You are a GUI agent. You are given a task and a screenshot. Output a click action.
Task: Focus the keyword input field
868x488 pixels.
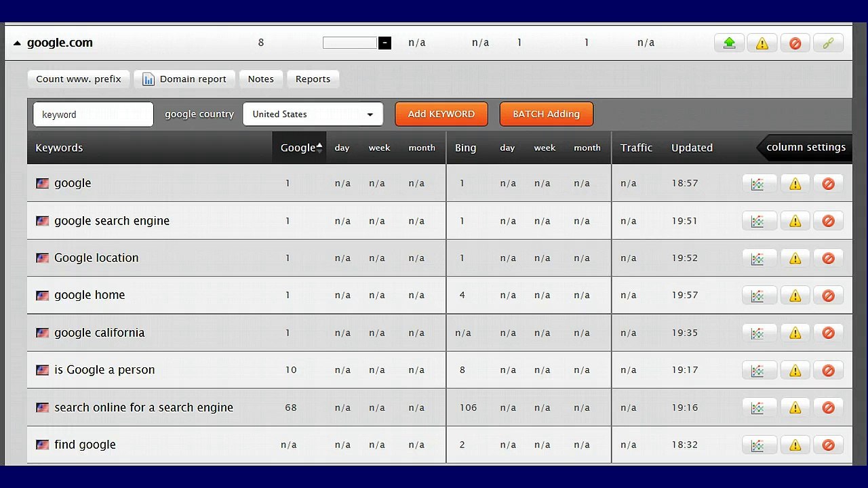[93, 114]
